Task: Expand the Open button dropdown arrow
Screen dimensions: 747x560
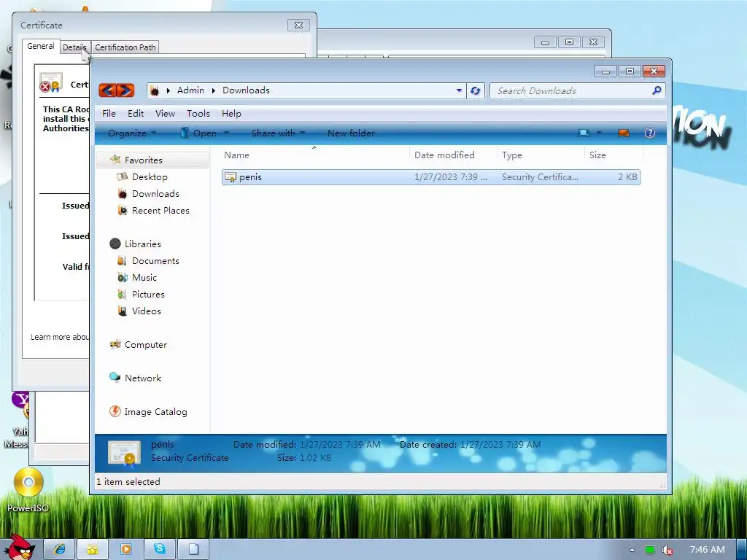Action: tap(226, 133)
